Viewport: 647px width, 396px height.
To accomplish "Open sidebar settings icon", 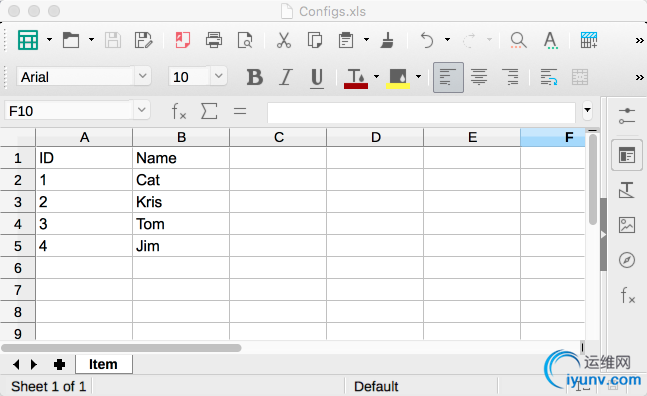I will click(627, 116).
